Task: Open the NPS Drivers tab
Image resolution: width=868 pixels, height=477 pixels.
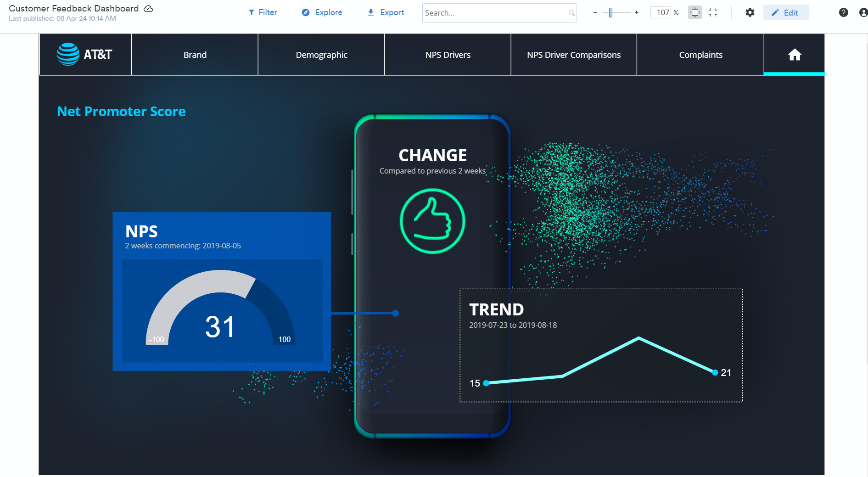Action: pos(448,55)
